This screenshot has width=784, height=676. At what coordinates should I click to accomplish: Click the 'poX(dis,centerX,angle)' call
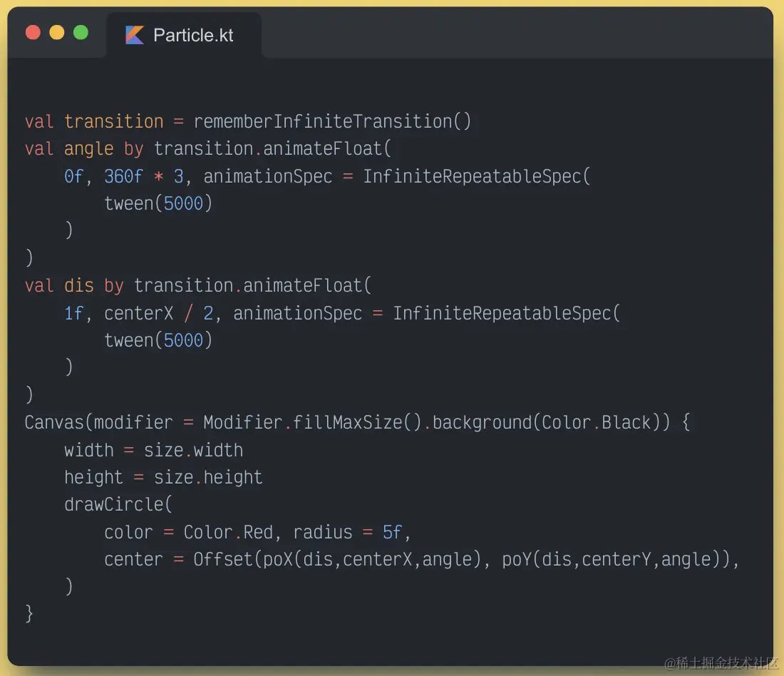click(373, 560)
